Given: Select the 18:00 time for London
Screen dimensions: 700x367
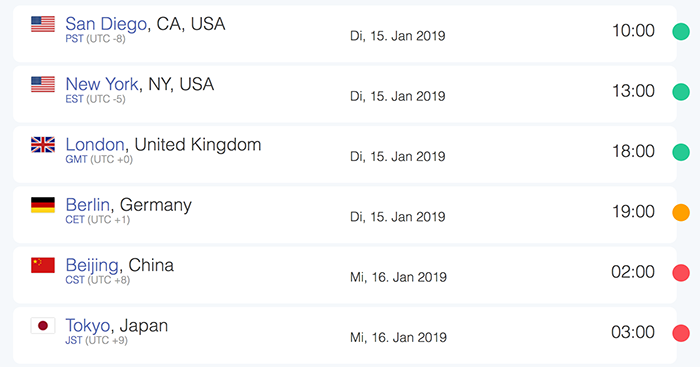Looking at the screenshot, I should point(633,151).
